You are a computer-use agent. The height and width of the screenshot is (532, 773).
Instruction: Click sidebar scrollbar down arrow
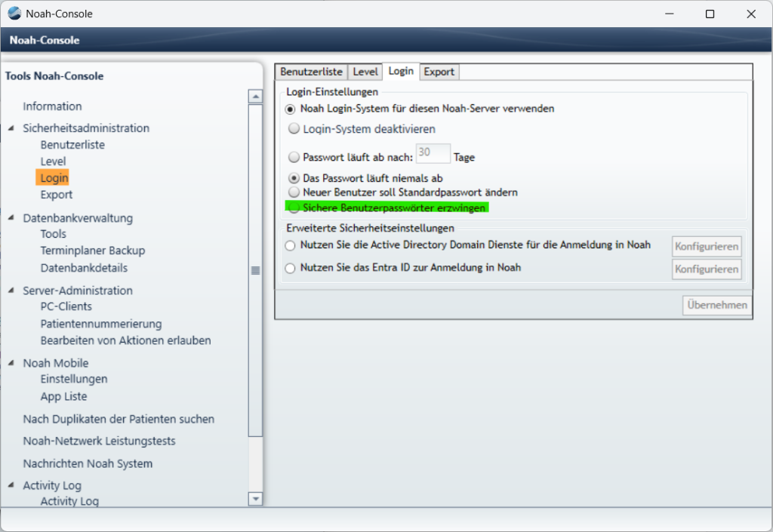coord(255,499)
